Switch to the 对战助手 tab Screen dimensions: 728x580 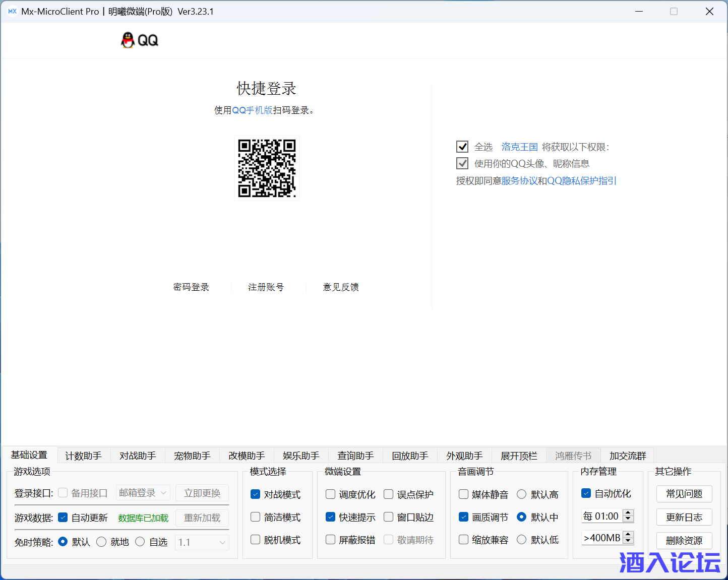138,456
